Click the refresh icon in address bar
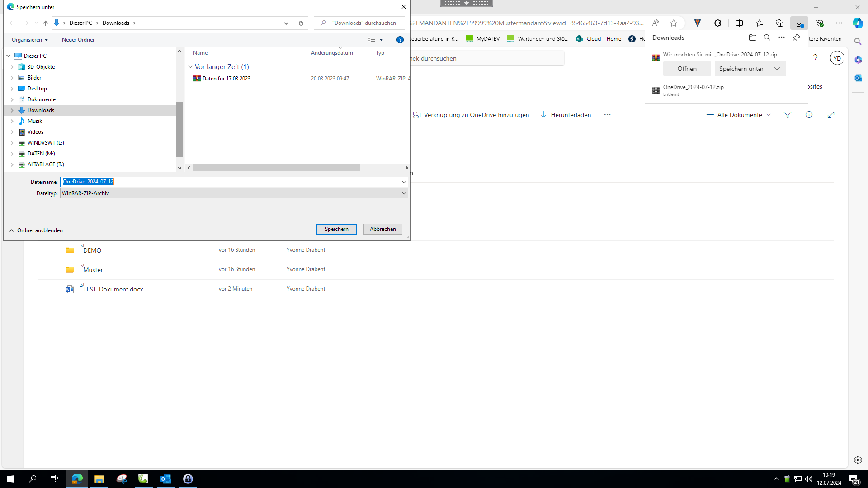The width and height of the screenshot is (868, 488). click(301, 23)
